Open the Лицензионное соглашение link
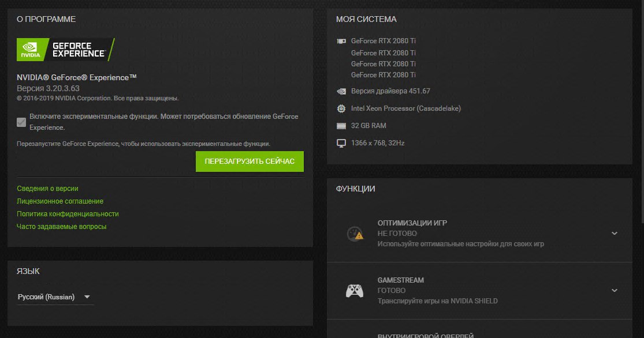 [60, 201]
